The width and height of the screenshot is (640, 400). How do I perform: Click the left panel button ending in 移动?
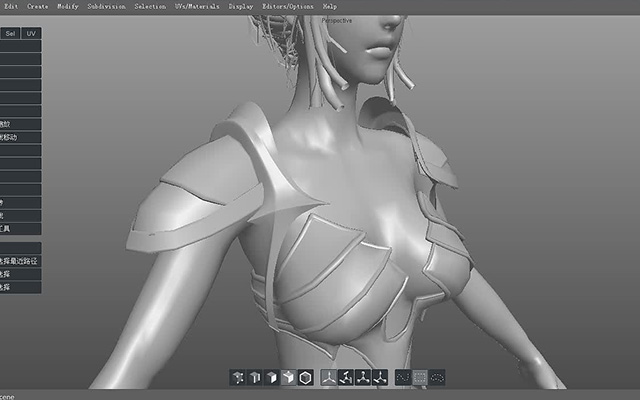tap(20, 137)
